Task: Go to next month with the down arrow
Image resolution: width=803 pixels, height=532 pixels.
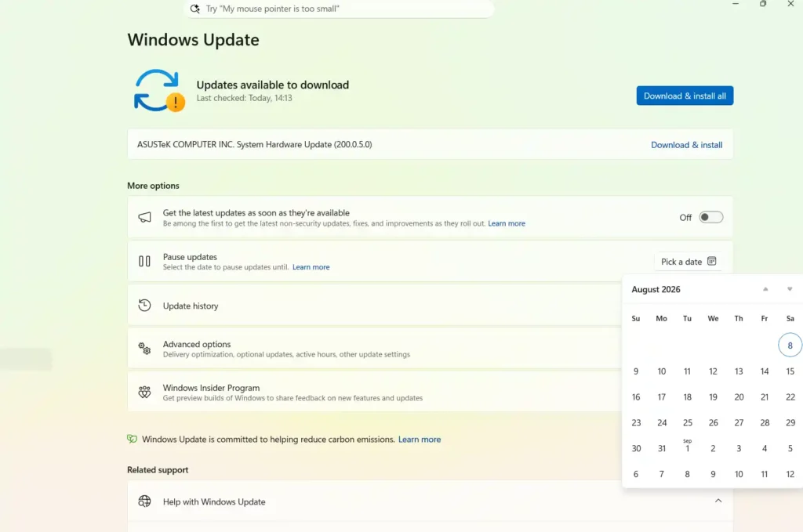Action: click(790, 290)
